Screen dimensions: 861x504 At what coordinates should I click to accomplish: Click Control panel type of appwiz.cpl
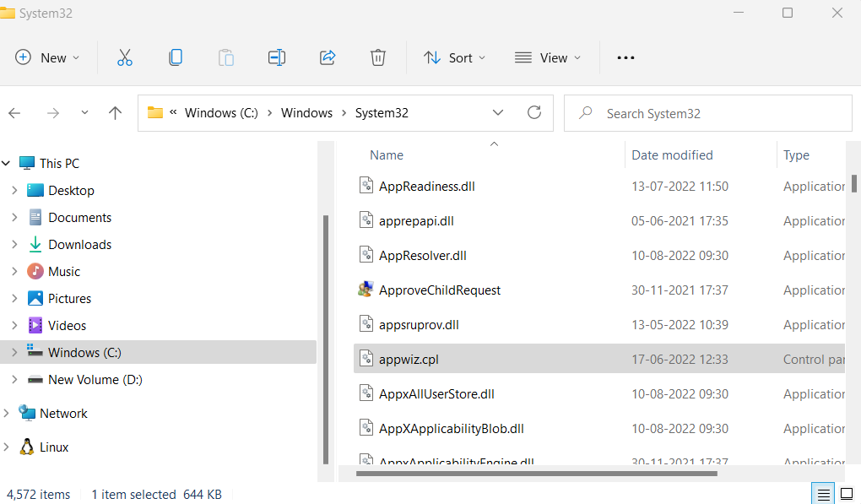814,359
